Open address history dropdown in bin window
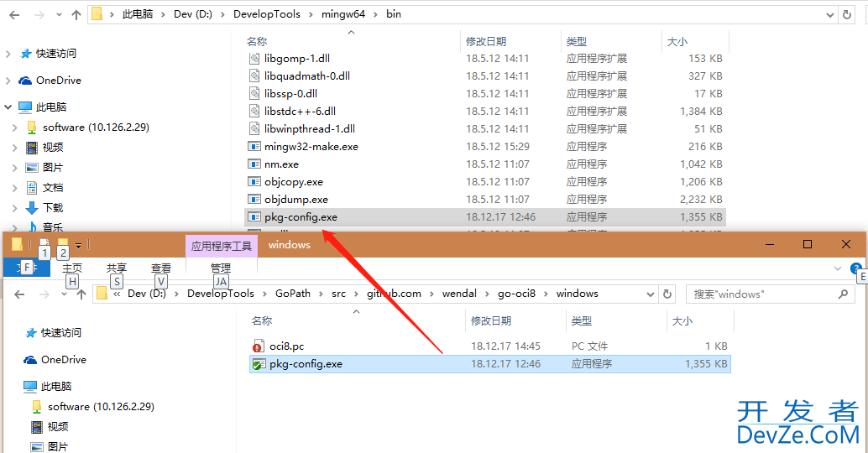This screenshot has width=868, height=453. [x=829, y=15]
